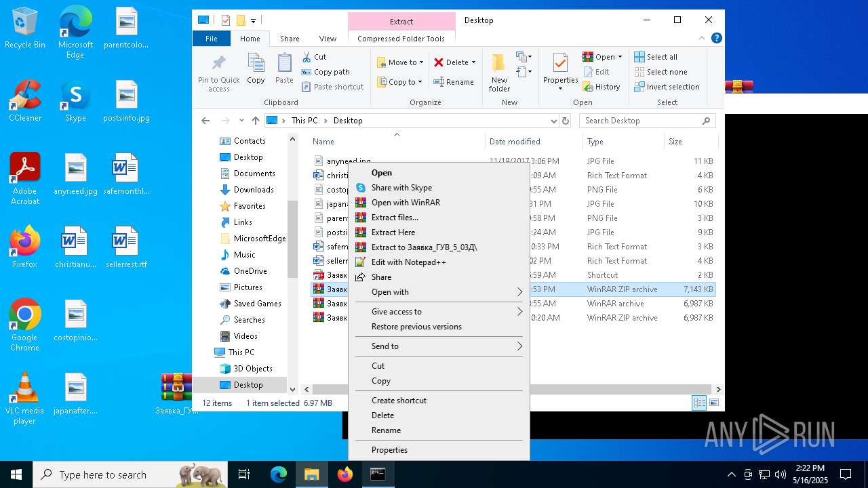Click the Size column header
This screenshot has width=868, height=488.
(x=690, y=142)
